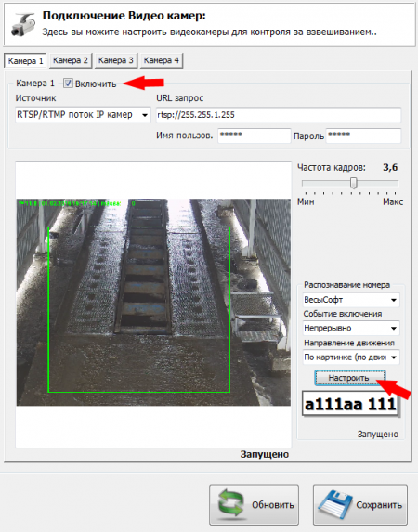Expand the Распознавание номера ВесыСофт dropdown
Viewport: 418px width, 532px height.
(x=351, y=300)
